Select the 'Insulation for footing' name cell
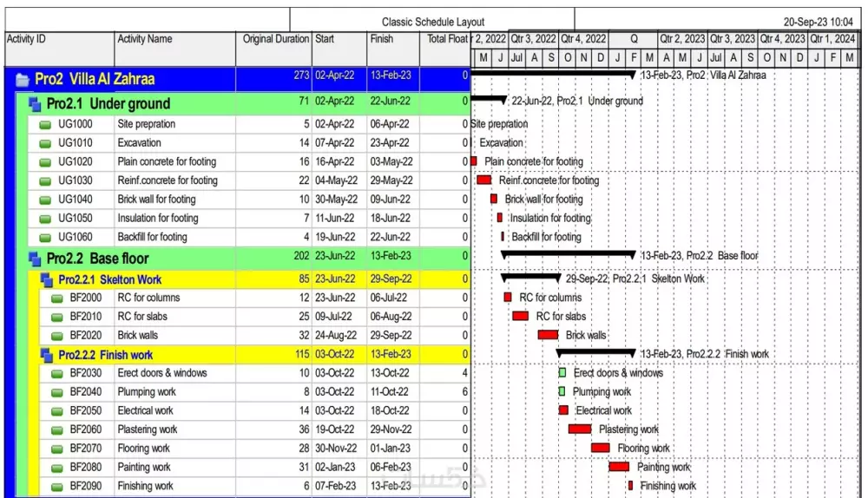 point(175,219)
